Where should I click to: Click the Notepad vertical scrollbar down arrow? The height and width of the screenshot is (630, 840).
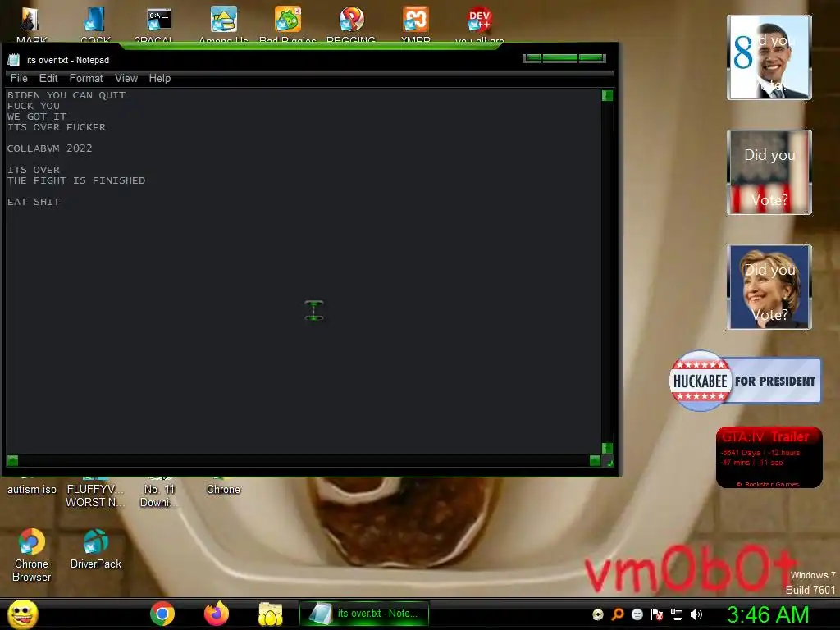[607, 449]
